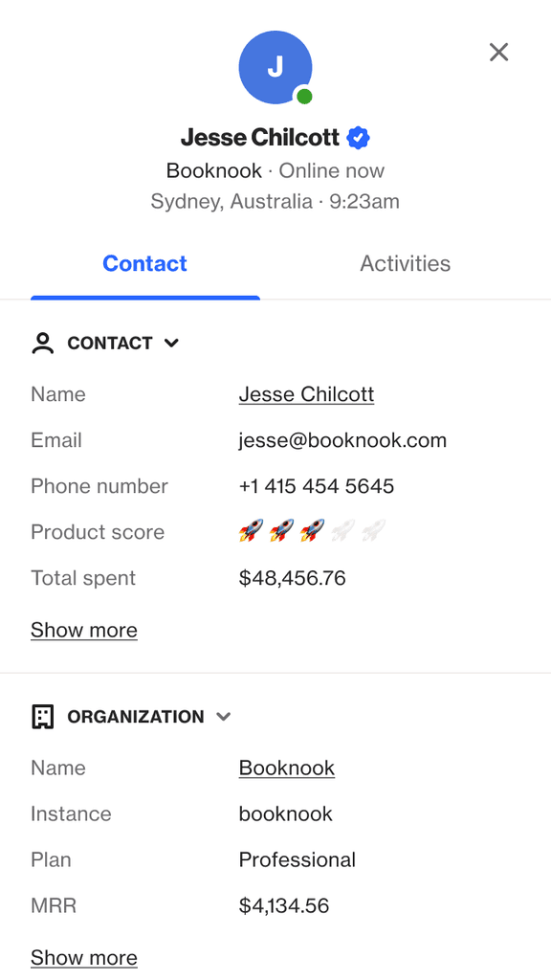The width and height of the screenshot is (551, 980).
Task: Set product score to four rockets
Action: click(x=342, y=531)
